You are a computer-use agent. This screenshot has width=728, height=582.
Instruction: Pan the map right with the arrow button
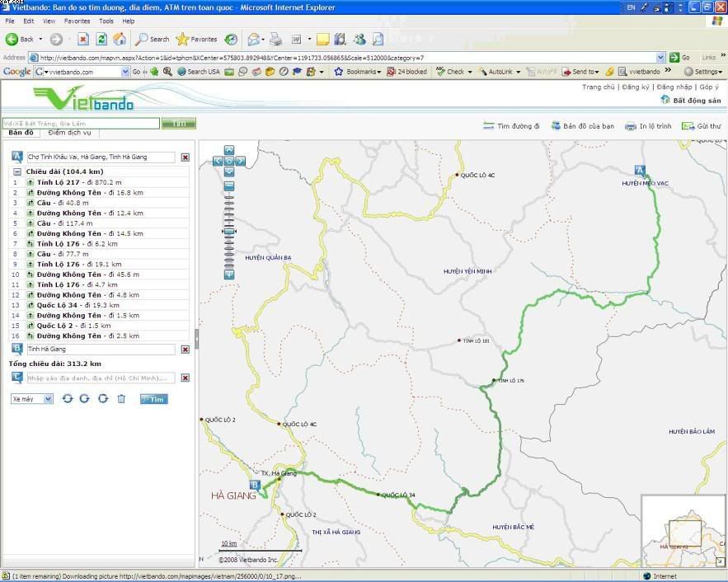[x=240, y=161]
